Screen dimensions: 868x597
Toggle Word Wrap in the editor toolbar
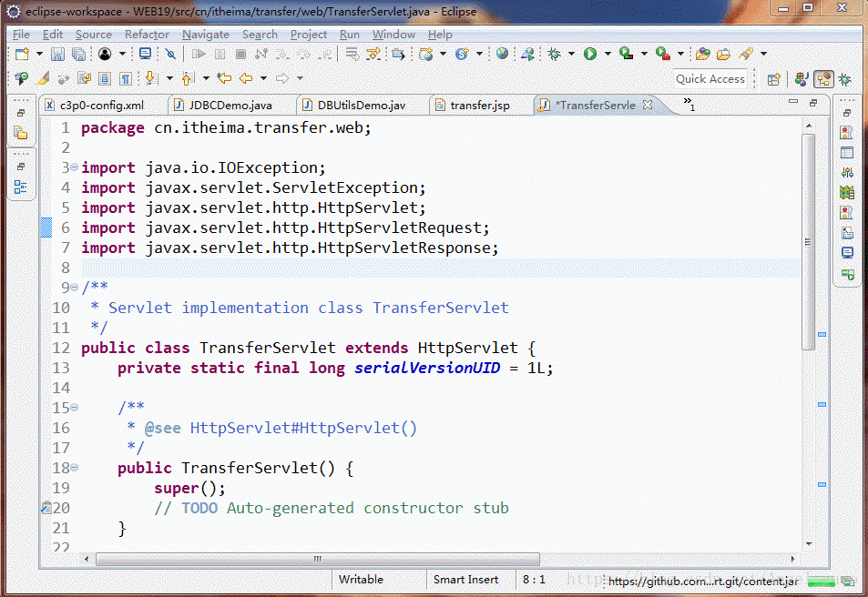click(x=84, y=78)
